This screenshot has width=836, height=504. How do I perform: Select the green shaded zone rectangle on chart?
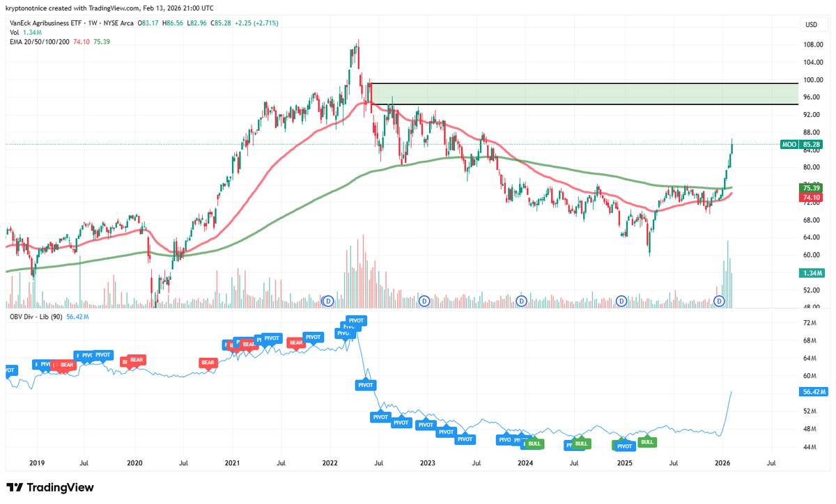[584, 94]
